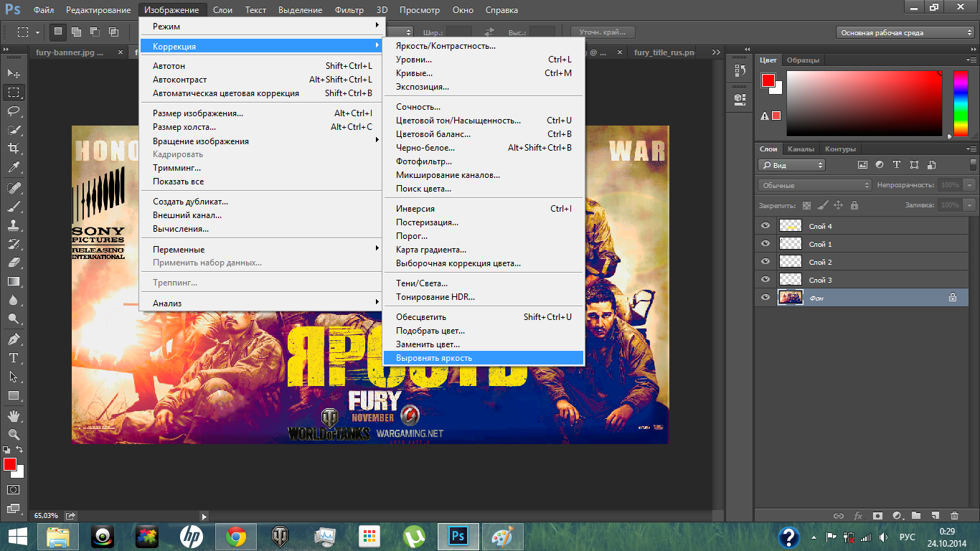The image size is (980, 551).
Task: Expand the Непрозрачность opacity dropdown arrow
Action: 970,185
